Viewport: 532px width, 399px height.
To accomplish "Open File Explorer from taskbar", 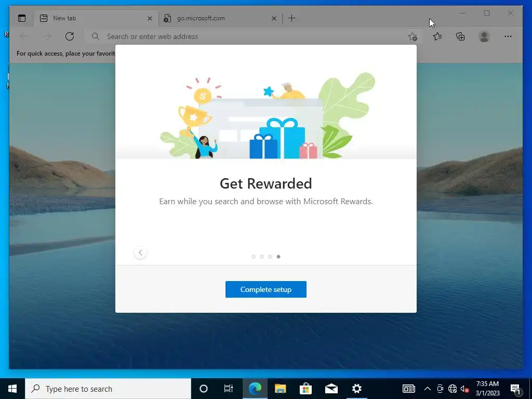I will click(x=280, y=389).
